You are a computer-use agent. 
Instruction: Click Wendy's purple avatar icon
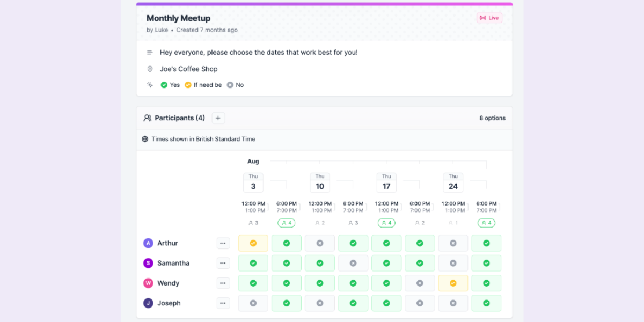(x=148, y=283)
